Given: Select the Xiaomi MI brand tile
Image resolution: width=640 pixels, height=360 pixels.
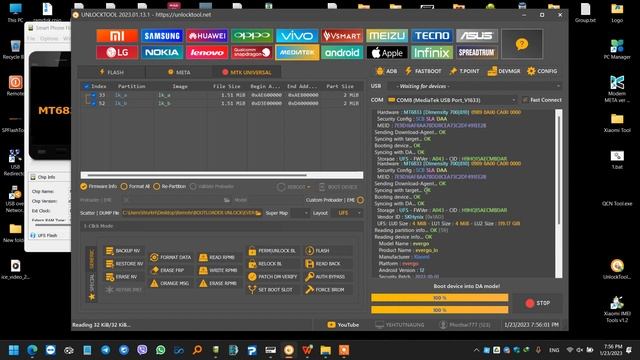Looking at the screenshot, I should click(117, 36).
